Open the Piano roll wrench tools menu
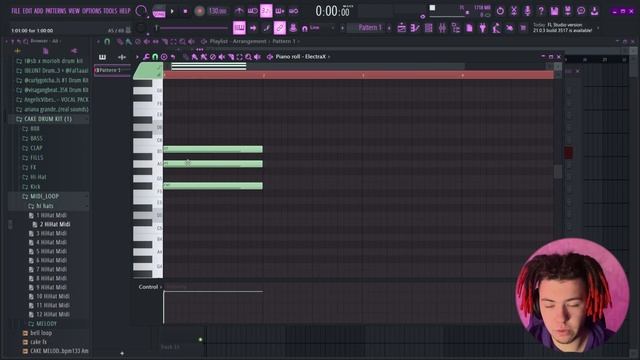 pos(146,57)
